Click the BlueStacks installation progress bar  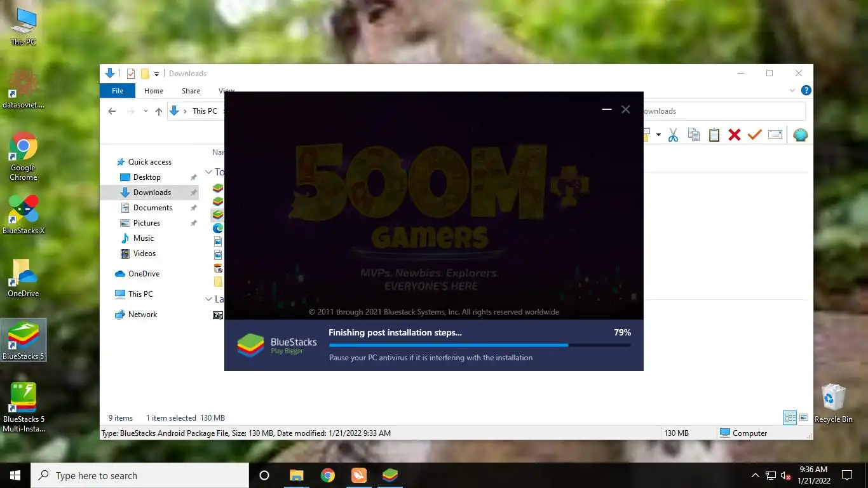[x=480, y=345]
